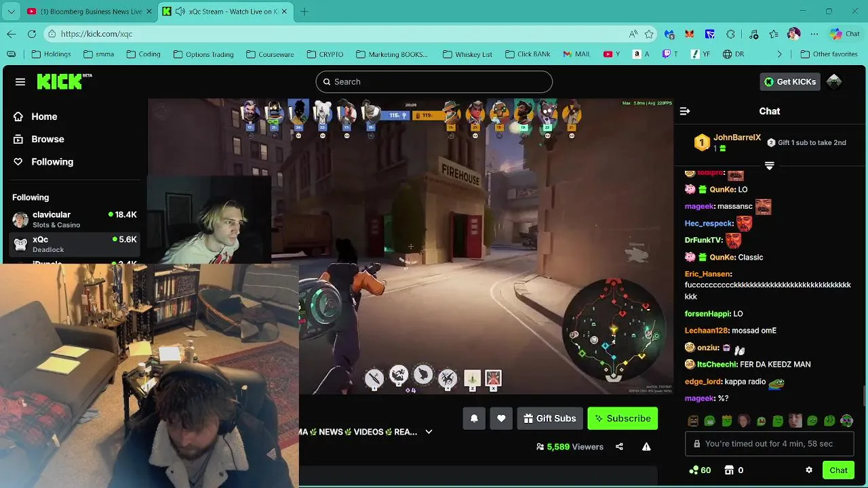Show more bookmarks with the overflow chevron
This screenshot has width=868, height=488.
click(x=779, y=54)
